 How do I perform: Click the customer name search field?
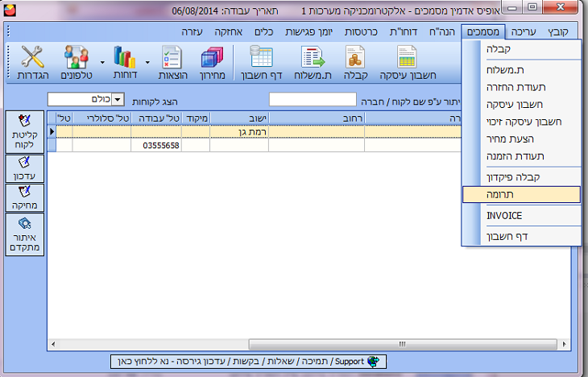coord(312,100)
